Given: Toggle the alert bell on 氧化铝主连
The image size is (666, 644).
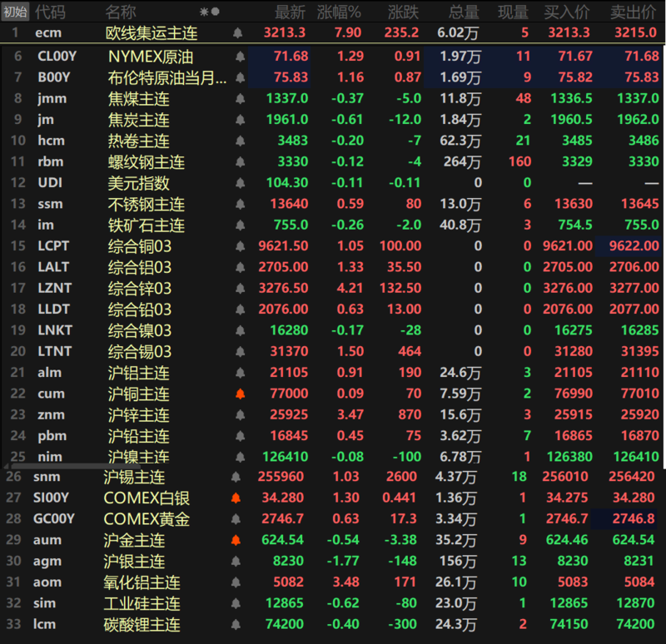Looking at the screenshot, I should pyautogui.click(x=236, y=582).
